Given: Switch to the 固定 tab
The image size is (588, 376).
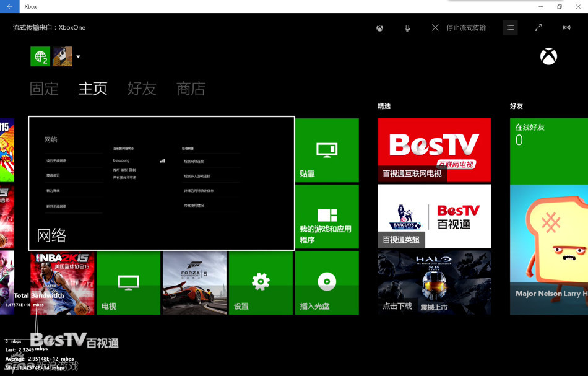Looking at the screenshot, I should click(44, 89).
